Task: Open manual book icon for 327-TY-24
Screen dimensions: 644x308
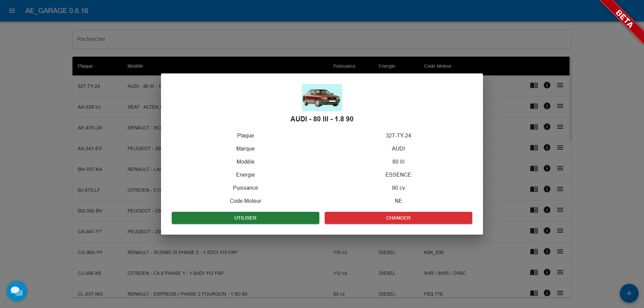Action: (x=534, y=85)
